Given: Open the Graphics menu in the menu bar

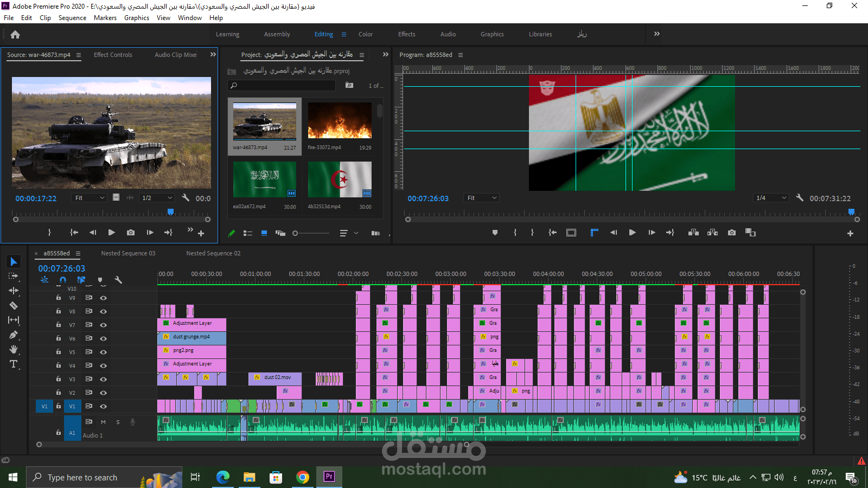Looking at the screenshot, I should [137, 18].
